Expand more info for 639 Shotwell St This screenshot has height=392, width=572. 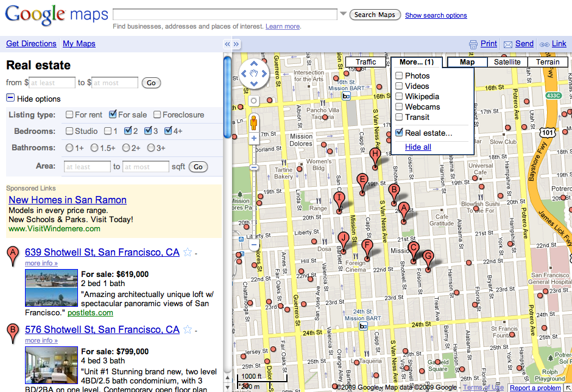[41, 264]
